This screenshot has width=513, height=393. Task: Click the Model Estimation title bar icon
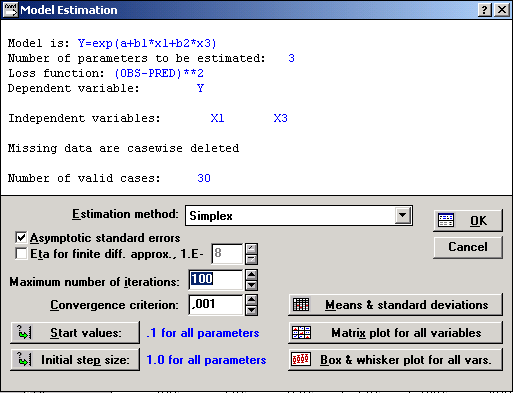coord(10,10)
